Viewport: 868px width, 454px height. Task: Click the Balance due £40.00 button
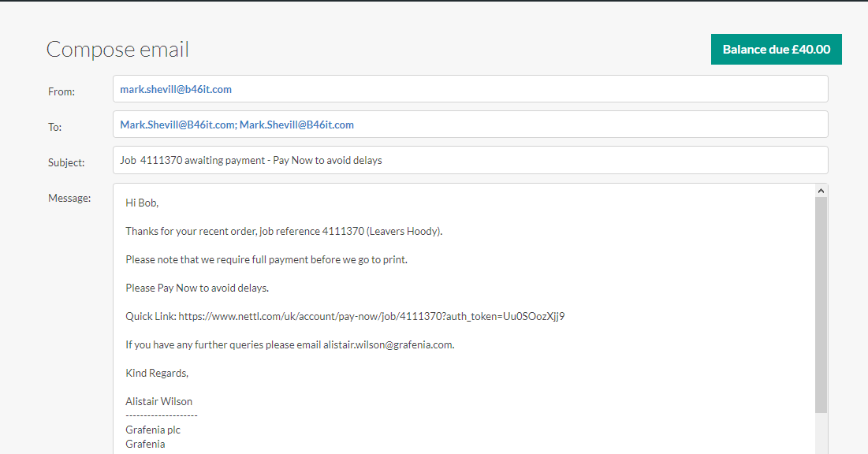point(776,50)
